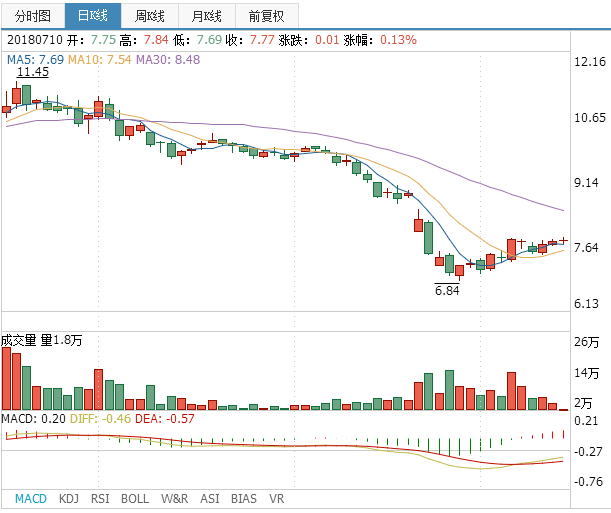Click the 收 7.77 closing price

click(x=250, y=40)
